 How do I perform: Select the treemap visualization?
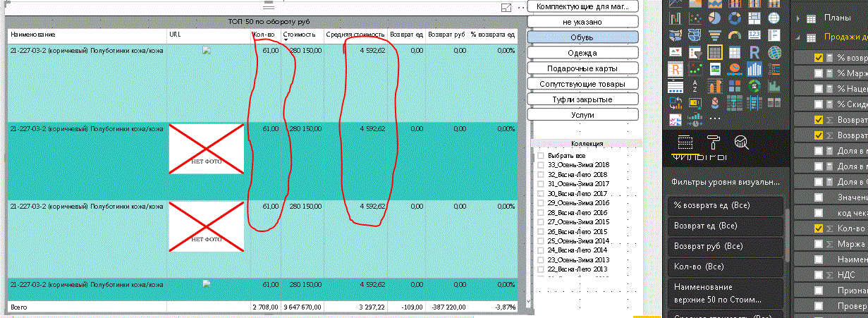754,18
